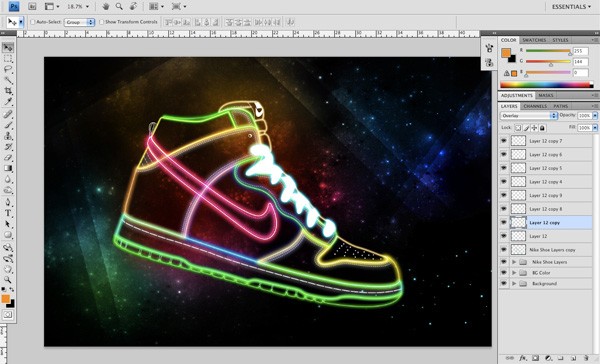Viewport: 600px width, 364px height.
Task: Select the Rectangular Marquee tool
Action: (8, 59)
